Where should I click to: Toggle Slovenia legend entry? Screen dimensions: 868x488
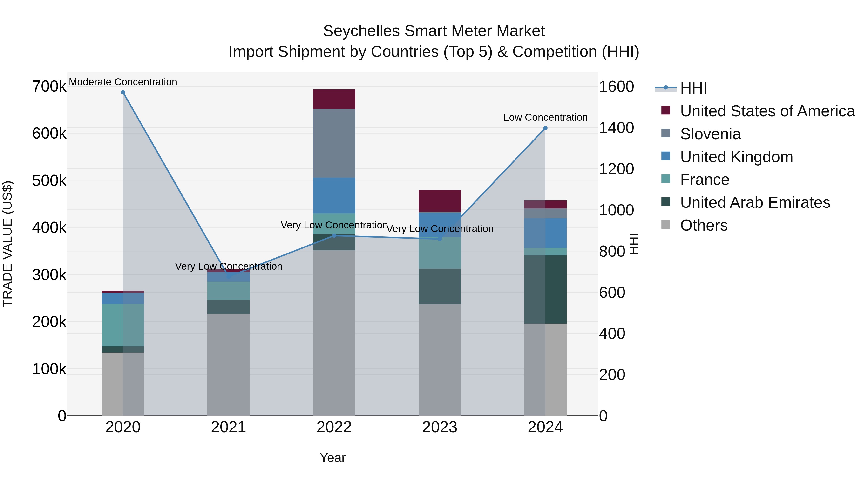701,134
